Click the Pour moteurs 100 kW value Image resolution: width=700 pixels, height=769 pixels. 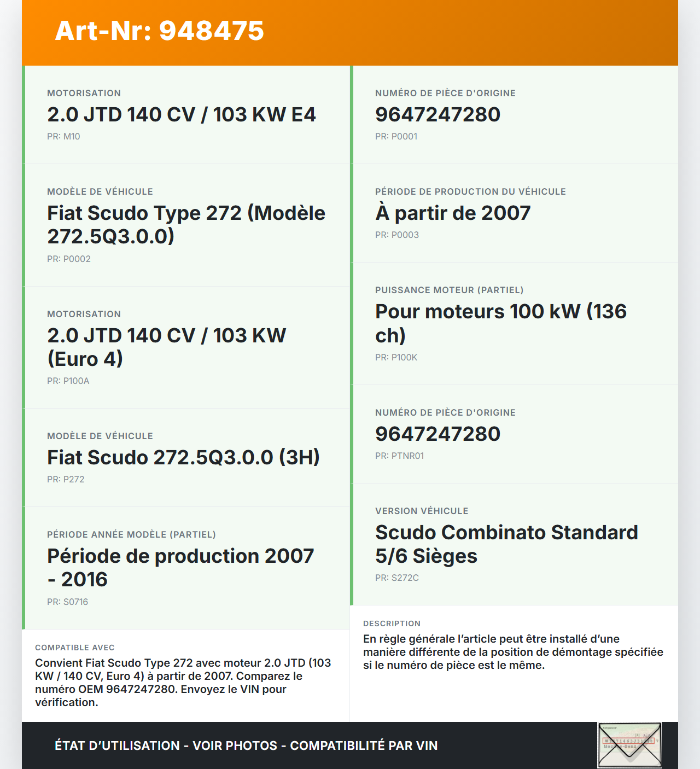tap(500, 323)
